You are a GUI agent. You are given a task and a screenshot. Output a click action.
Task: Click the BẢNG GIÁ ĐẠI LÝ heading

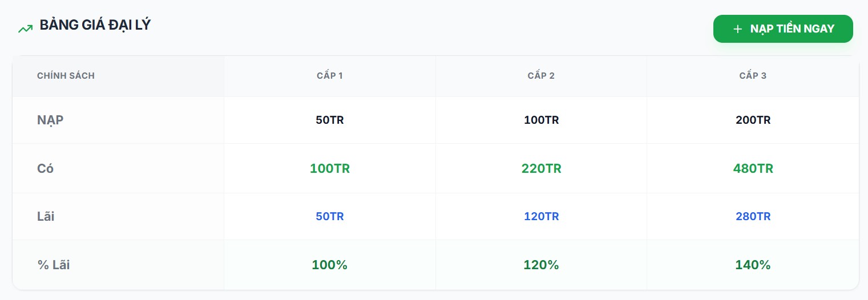click(95, 26)
